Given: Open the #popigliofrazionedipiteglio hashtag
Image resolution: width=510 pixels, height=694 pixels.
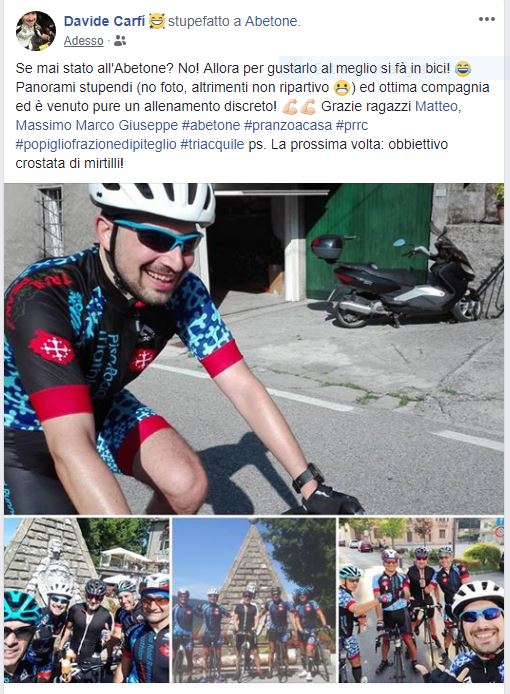Looking at the screenshot, I should (96, 144).
